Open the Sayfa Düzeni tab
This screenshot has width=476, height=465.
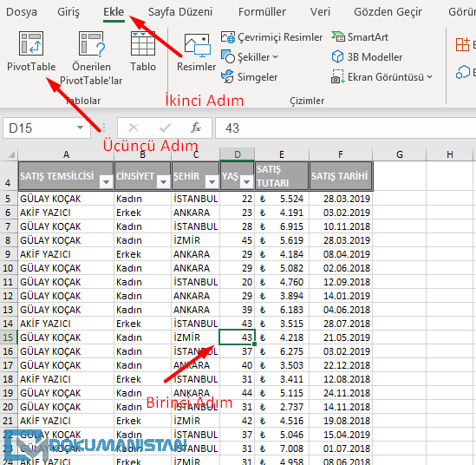pyautogui.click(x=180, y=12)
